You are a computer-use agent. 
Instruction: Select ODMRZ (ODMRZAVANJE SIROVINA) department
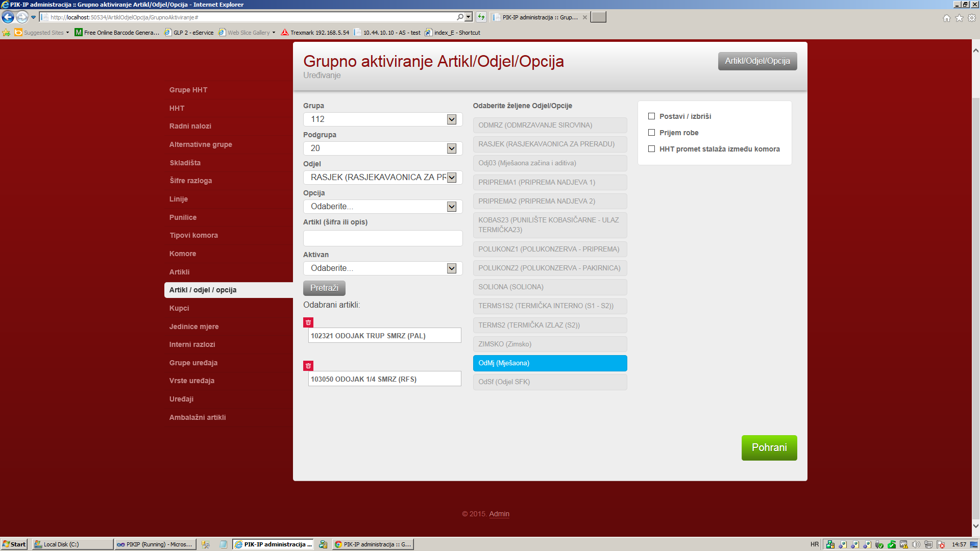tap(550, 126)
